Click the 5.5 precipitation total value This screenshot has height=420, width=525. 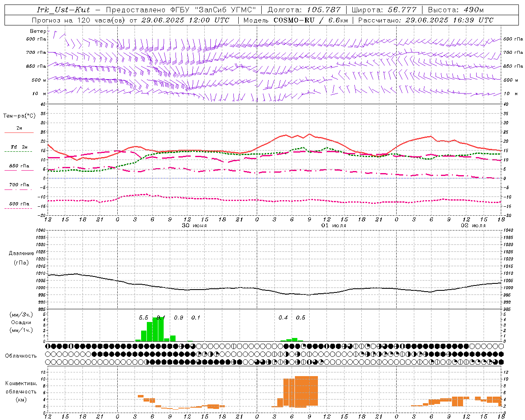(x=144, y=318)
